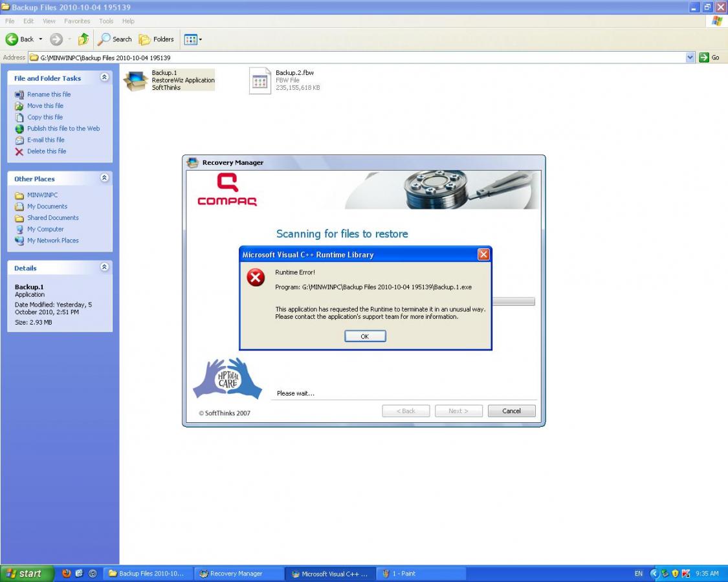Open My Documents under Other Places
This screenshot has width=728, height=582.
point(47,206)
